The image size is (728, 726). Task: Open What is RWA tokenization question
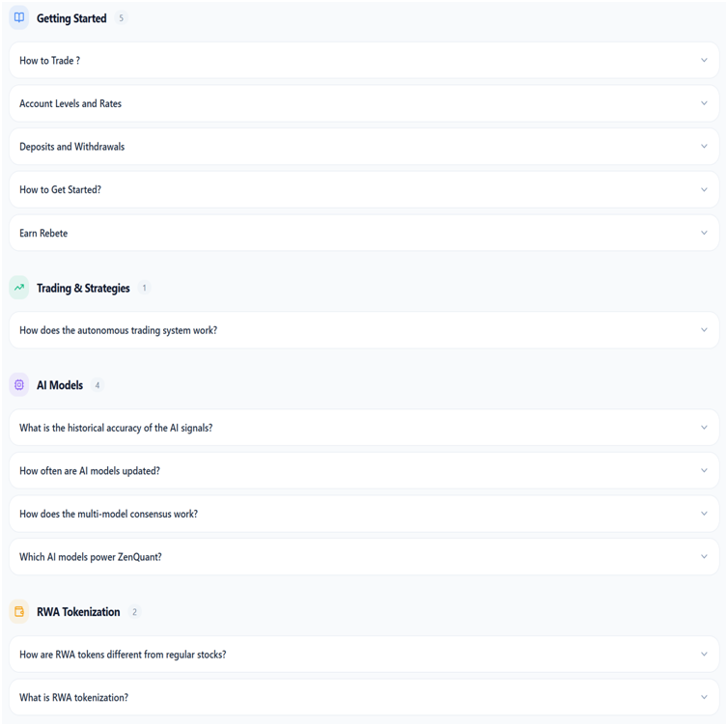364,697
